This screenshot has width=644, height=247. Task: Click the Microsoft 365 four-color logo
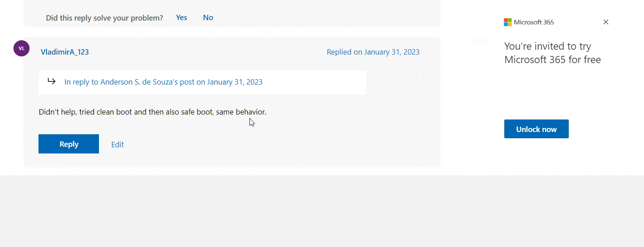tap(508, 22)
